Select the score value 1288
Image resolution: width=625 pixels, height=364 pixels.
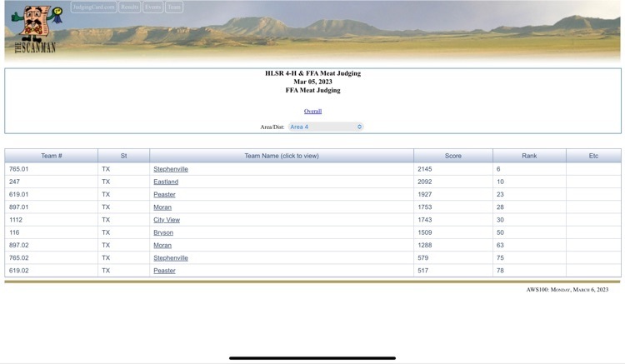(x=425, y=246)
